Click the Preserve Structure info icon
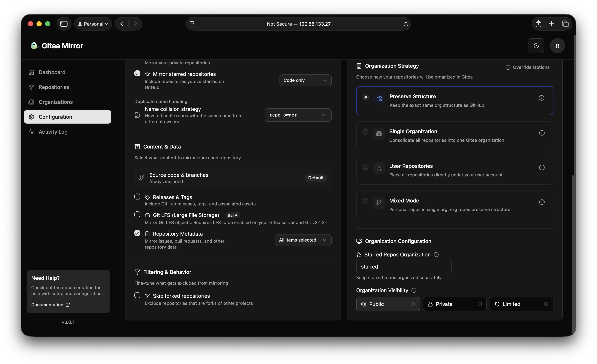The width and height of the screenshot is (597, 364). [541, 98]
